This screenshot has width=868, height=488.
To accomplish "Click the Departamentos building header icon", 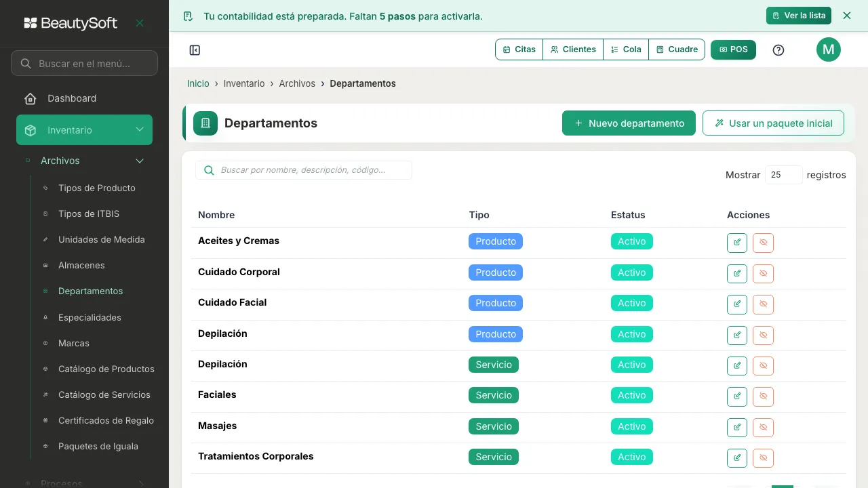I will coord(205,123).
